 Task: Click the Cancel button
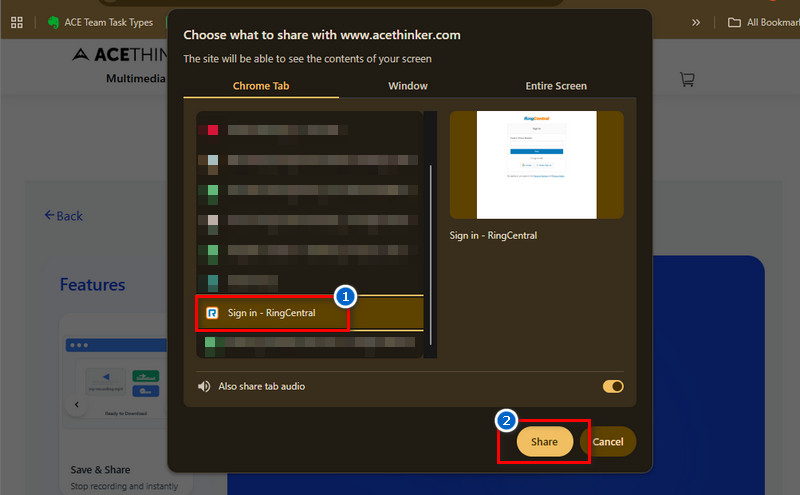pyautogui.click(x=608, y=441)
